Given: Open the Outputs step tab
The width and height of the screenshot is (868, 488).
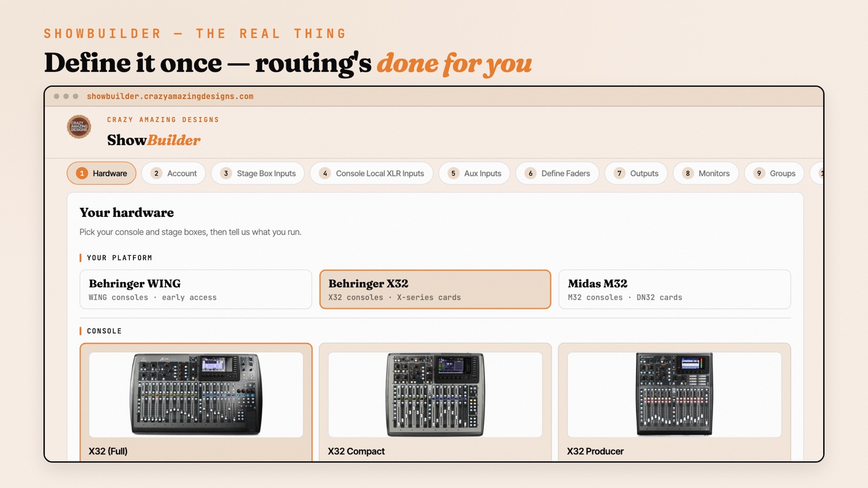Looking at the screenshot, I should [636, 174].
